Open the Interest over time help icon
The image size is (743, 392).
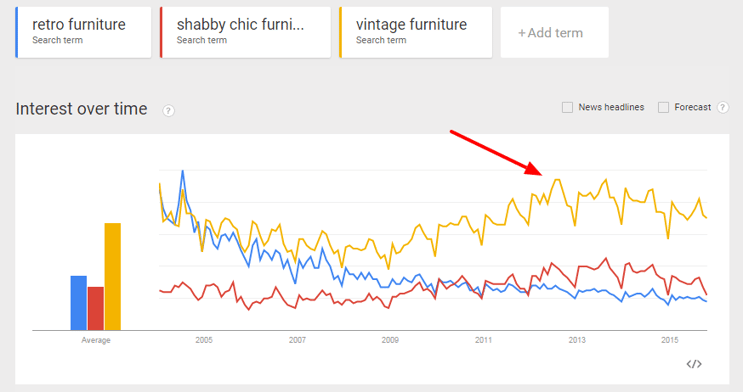168,110
